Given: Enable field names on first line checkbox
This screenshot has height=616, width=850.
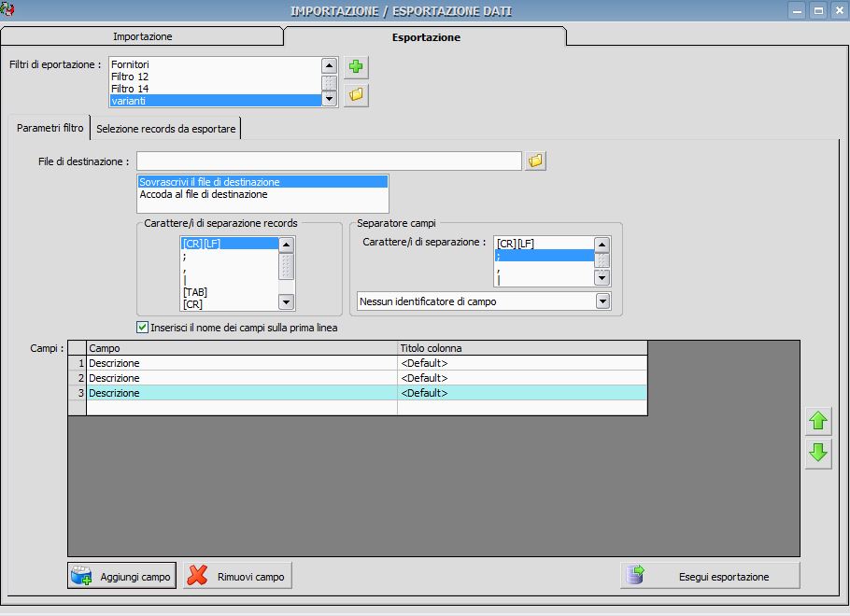Looking at the screenshot, I should (x=143, y=328).
